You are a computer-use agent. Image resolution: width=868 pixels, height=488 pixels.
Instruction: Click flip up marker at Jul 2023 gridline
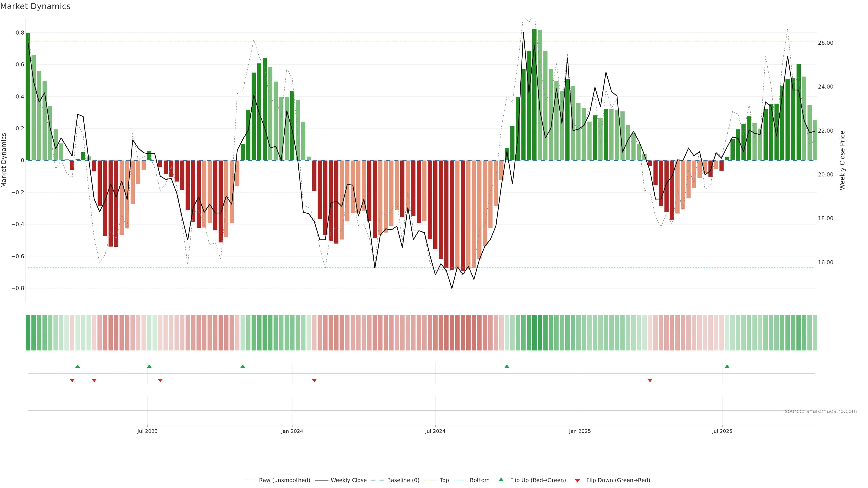149,366
